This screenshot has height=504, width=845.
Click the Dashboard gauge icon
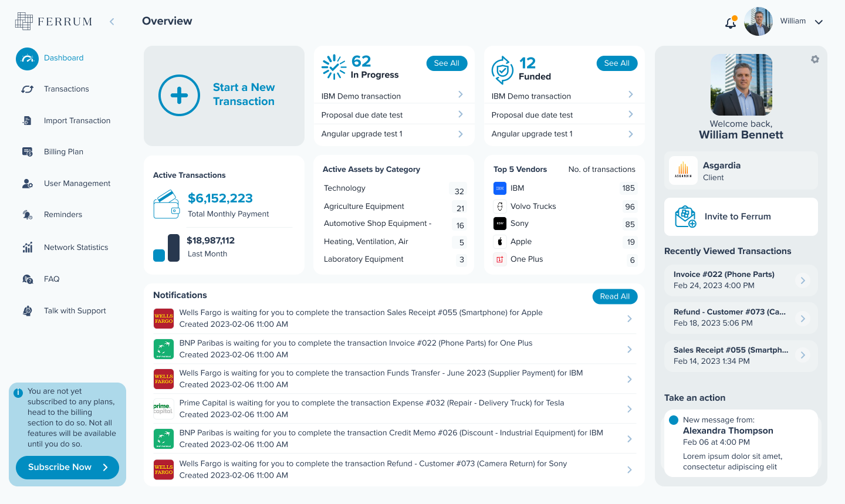click(27, 59)
